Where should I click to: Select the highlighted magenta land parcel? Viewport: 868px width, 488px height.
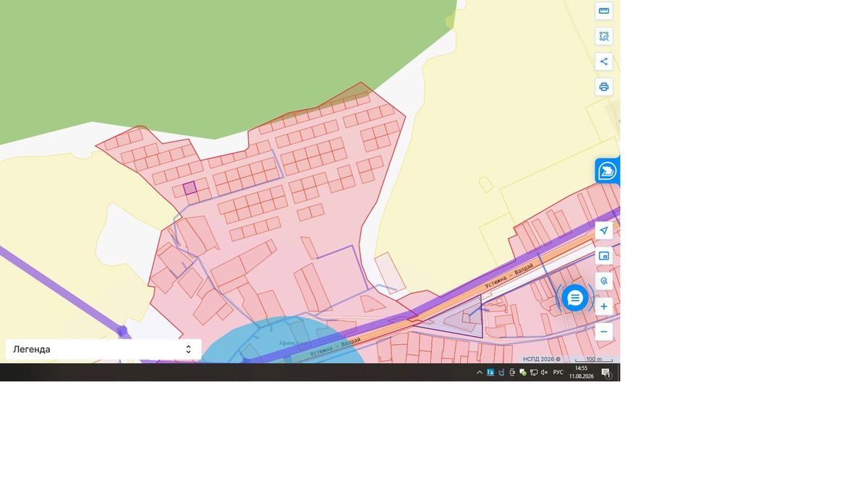click(190, 188)
